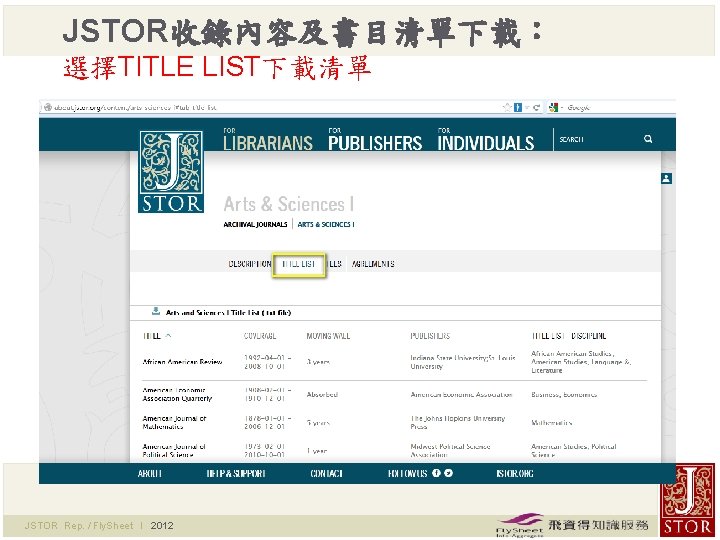Click the JSTOR logo on the webpage

(x=171, y=172)
